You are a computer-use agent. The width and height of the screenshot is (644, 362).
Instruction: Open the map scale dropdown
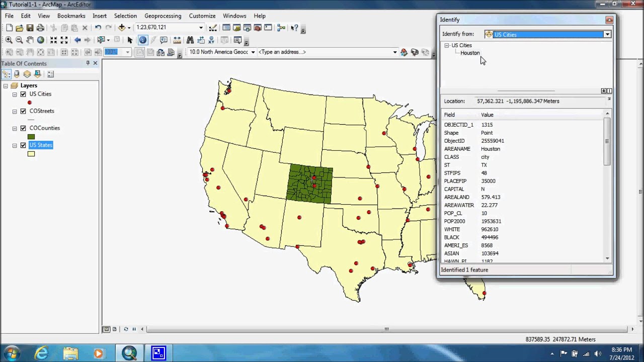click(201, 28)
